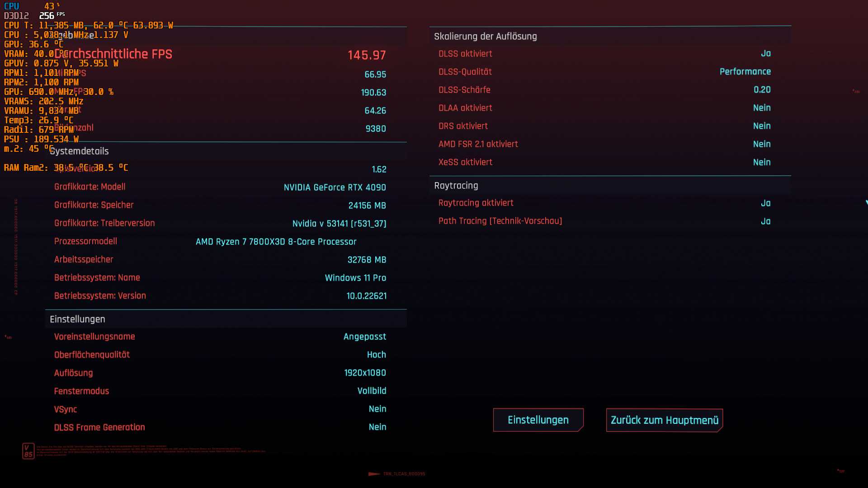Click the red arrow marker beside TRN_TLCAS_B00095
The image size is (868, 488).
373,474
